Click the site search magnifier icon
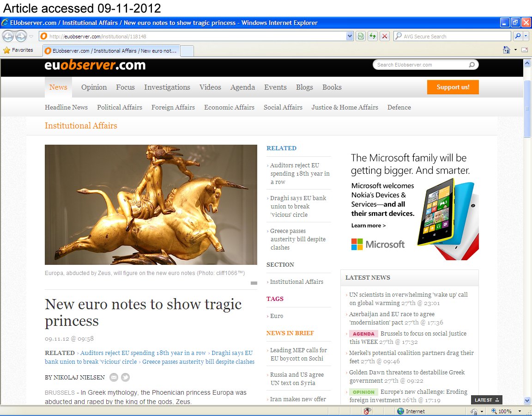532x416 pixels. coord(472,65)
